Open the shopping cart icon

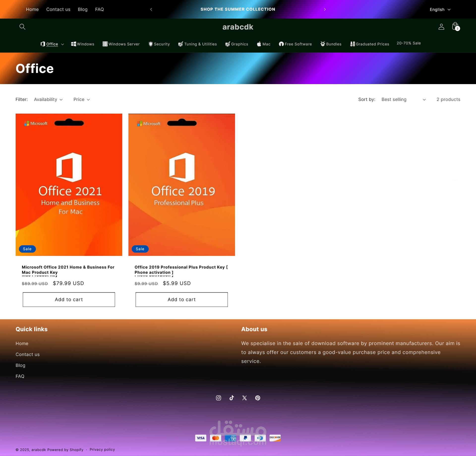coord(455,26)
